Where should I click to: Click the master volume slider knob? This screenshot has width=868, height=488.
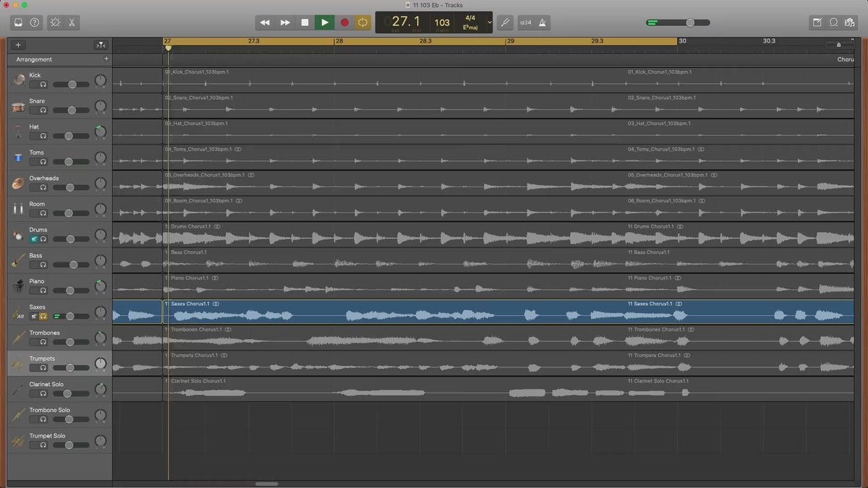690,22
